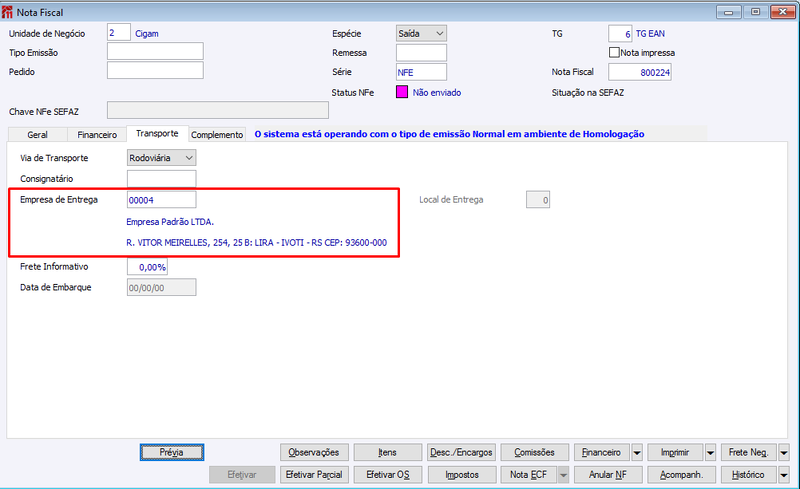Close the Nota Fiscal window
The width and height of the screenshot is (800, 489).
click(783, 12)
